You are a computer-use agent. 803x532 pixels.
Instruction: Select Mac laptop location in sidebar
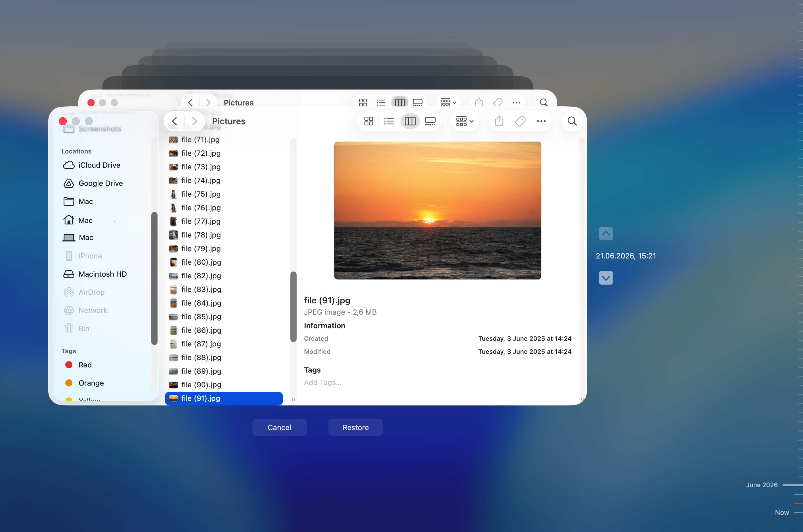(78, 237)
